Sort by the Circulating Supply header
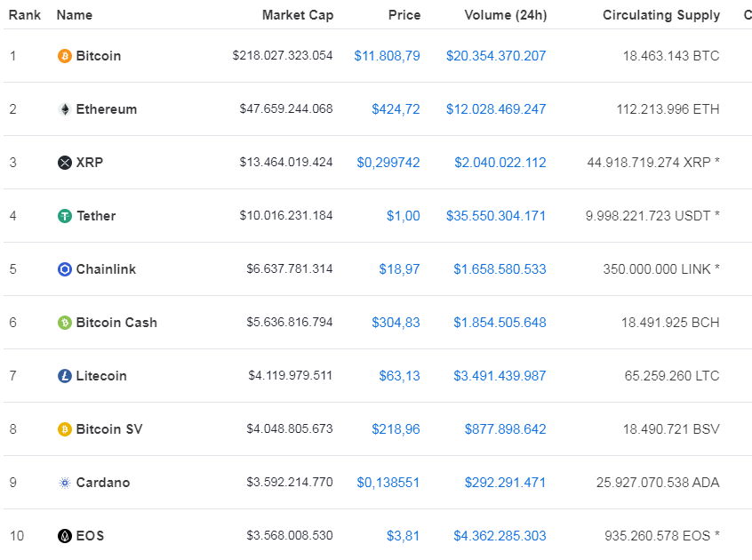The width and height of the screenshot is (752, 560). click(661, 15)
